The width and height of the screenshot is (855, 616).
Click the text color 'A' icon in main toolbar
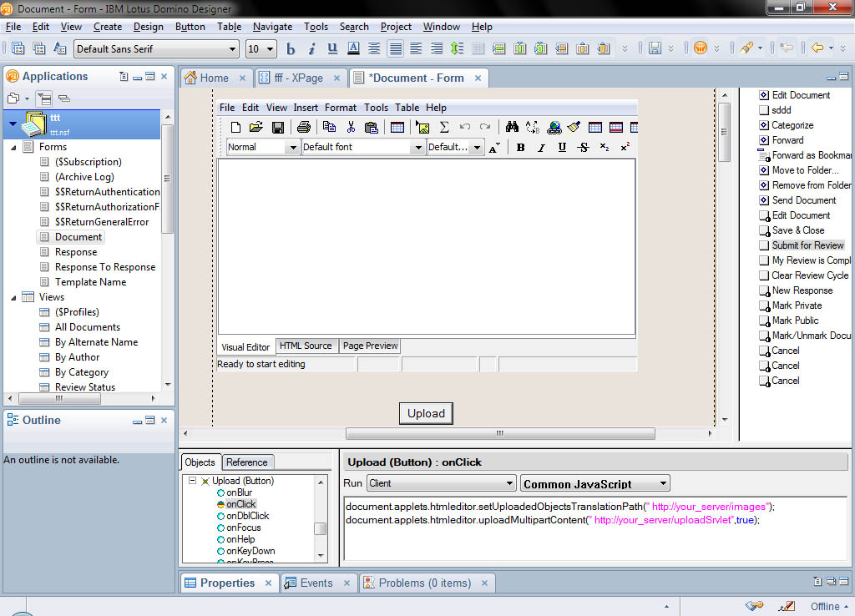coord(353,49)
